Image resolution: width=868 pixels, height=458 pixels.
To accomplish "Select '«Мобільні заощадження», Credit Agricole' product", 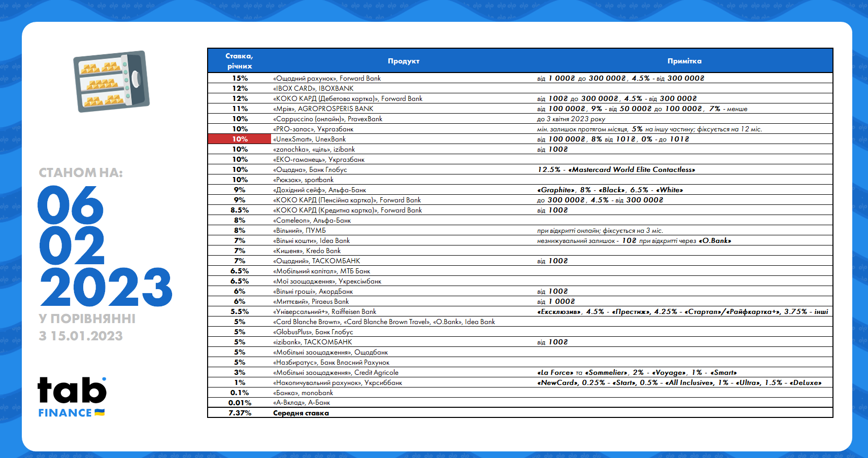I will pos(336,372).
